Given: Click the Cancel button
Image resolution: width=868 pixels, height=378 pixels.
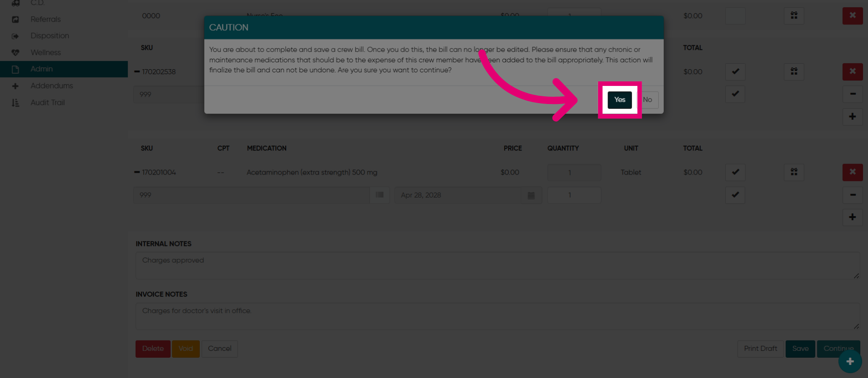Looking at the screenshot, I should (220, 349).
